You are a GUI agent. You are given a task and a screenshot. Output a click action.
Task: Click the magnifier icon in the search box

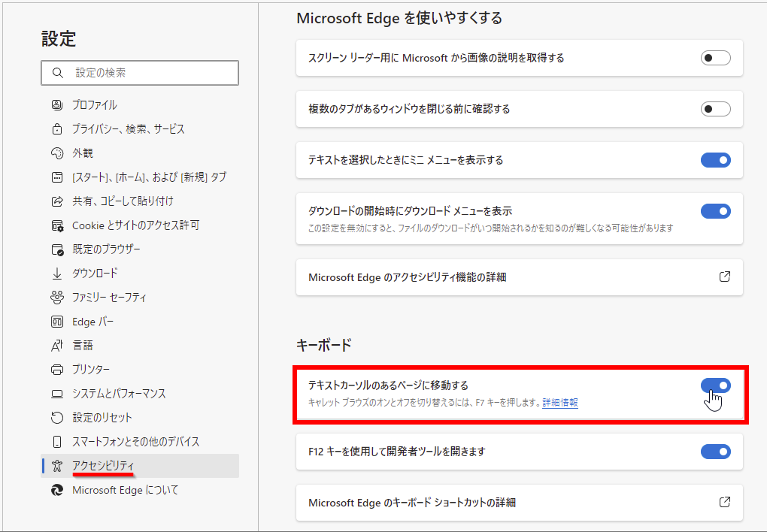point(58,73)
